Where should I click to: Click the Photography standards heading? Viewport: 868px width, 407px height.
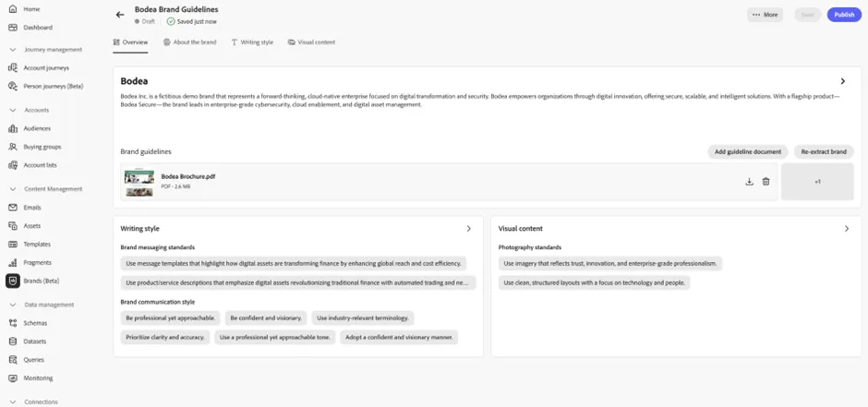(x=530, y=247)
